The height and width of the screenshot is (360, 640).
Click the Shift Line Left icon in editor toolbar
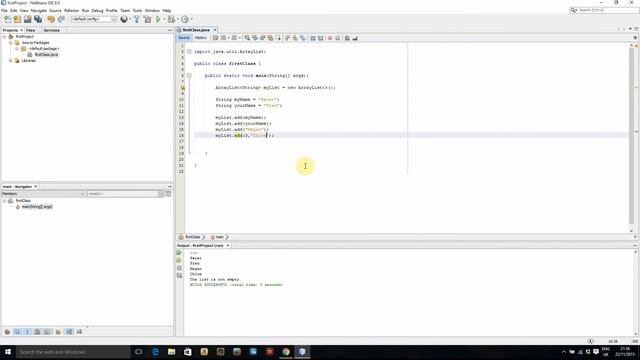tap(313, 38)
